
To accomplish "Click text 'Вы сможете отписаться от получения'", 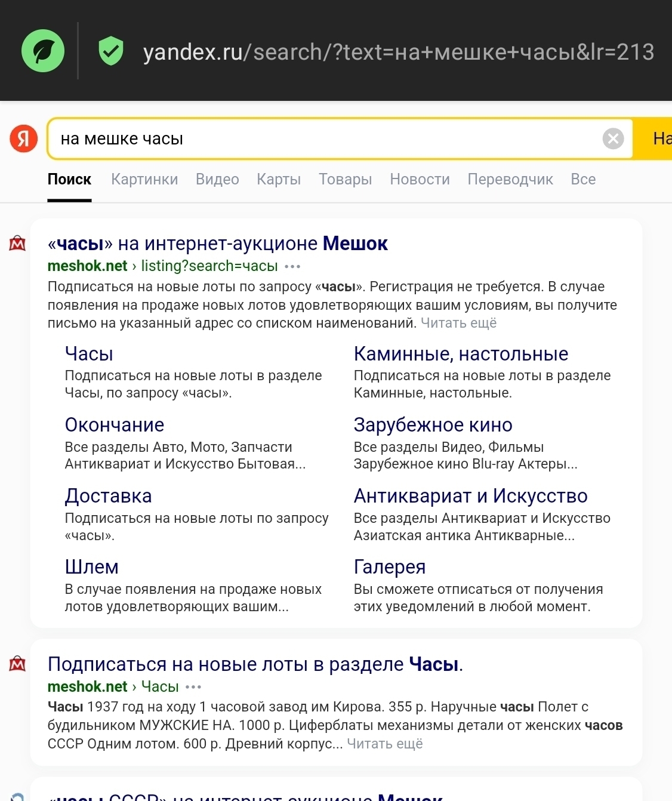I will (478, 589).
